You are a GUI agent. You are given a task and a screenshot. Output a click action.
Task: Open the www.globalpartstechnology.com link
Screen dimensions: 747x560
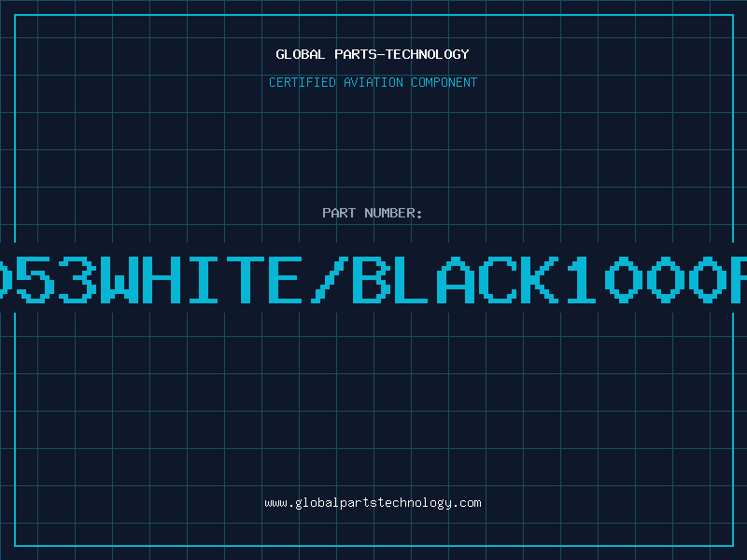pos(373,503)
